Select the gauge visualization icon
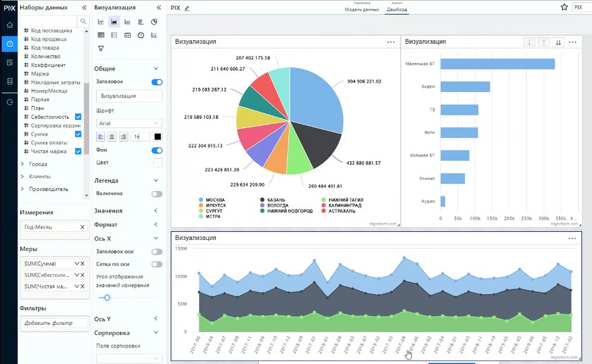Screen dimensions: 592x364 (141, 35)
